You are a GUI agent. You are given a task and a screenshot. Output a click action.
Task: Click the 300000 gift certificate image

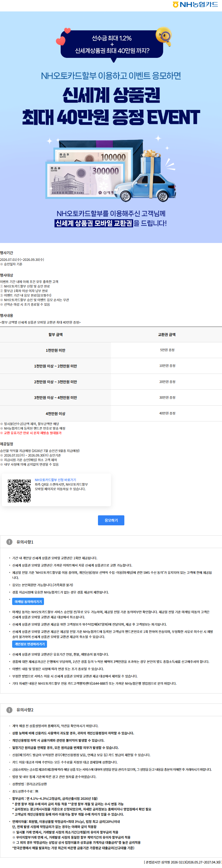[85, 180]
